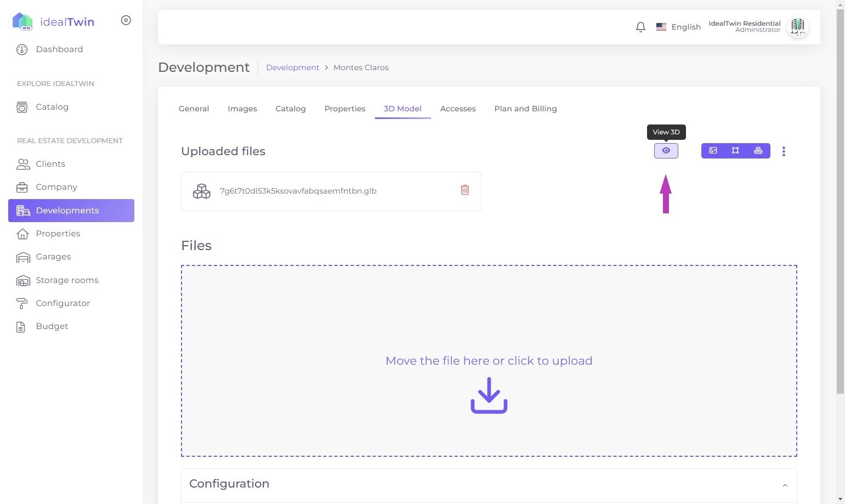This screenshot has width=845, height=504.
Task: Click the bounding box icon in purple toolbar
Action: pyautogui.click(x=735, y=151)
